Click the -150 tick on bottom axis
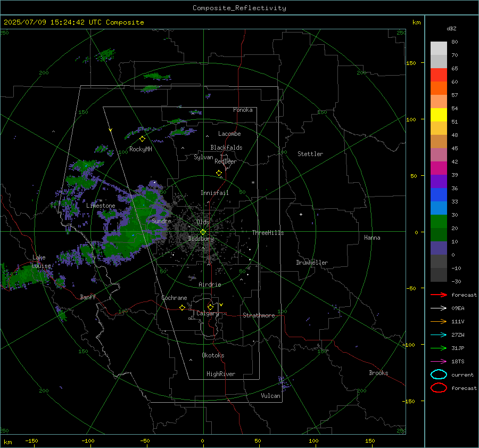Image resolution: width=479 pixels, height=448 pixels. point(31,441)
